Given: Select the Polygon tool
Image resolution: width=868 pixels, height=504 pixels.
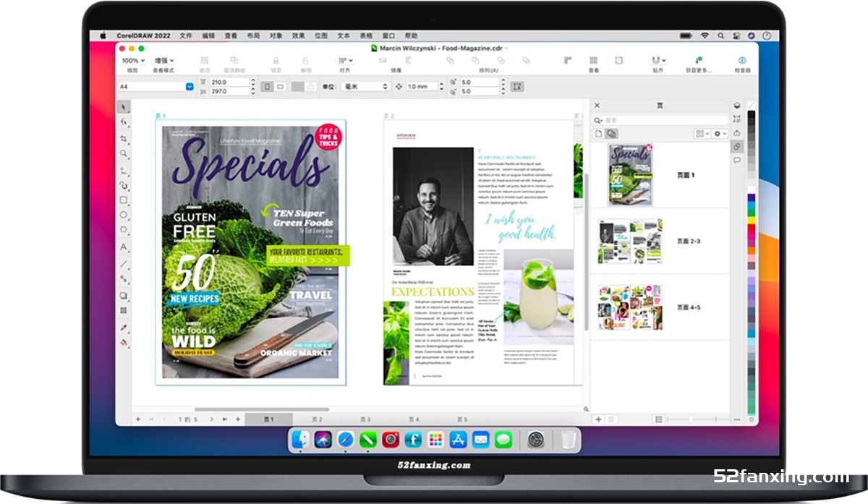Looking at the screenshot, I should point(124,231).
